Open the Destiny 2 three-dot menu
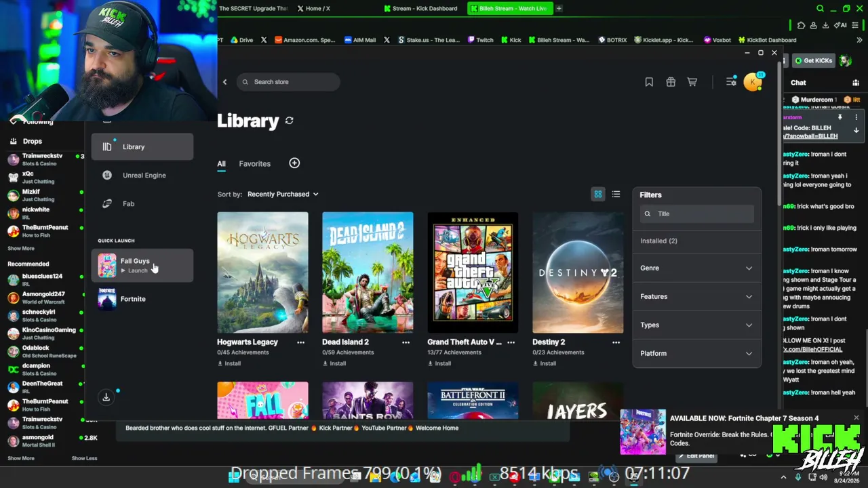This screenshot has height=488, width=868. click(616, 342)
